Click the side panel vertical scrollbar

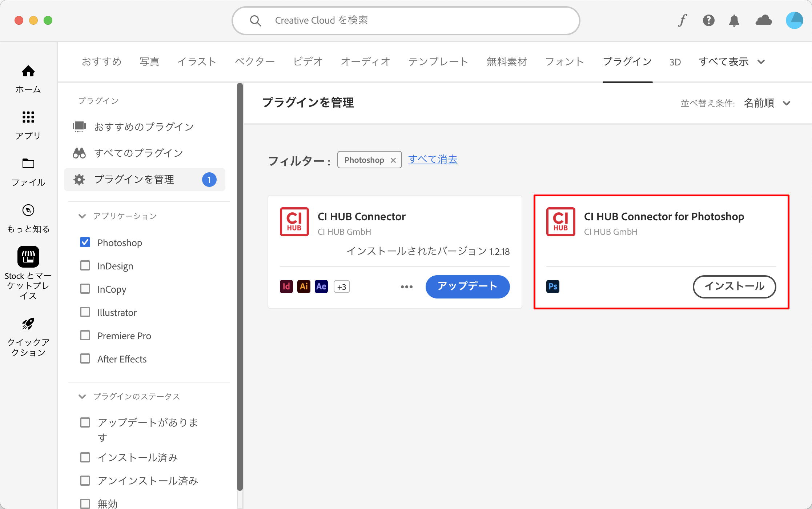pyautogui.click(x=240, y=287)
